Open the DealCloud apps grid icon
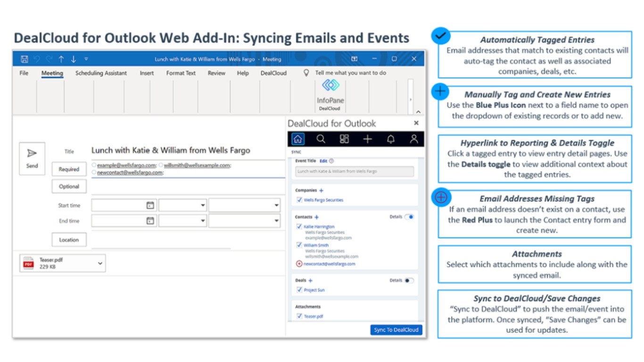Viewport: 644px width, 362px height. [344, 139]
